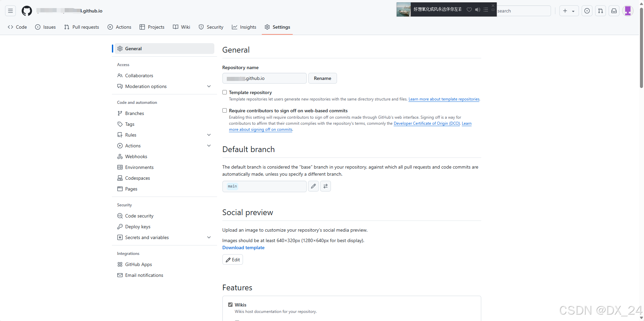Click the repository name in the header

(70, 11)
